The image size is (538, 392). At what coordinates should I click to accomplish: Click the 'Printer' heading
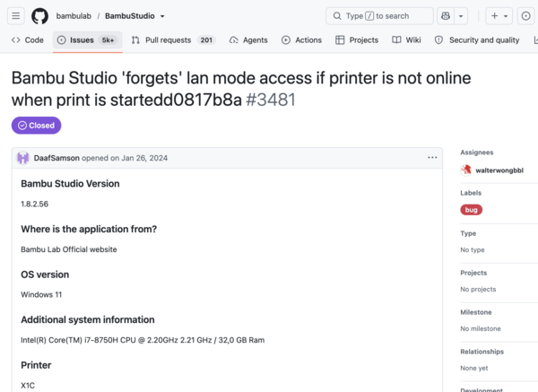36,365
